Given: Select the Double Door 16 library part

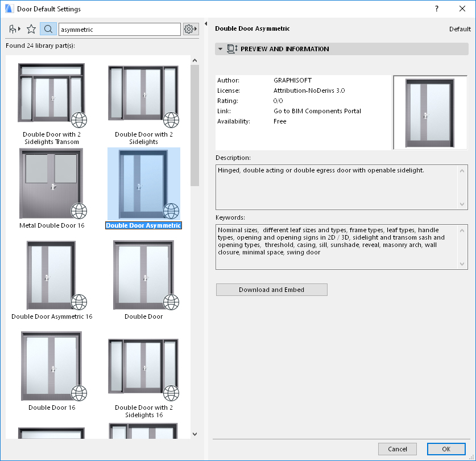Looking at the screenshot, I should [x=52, y=367].
